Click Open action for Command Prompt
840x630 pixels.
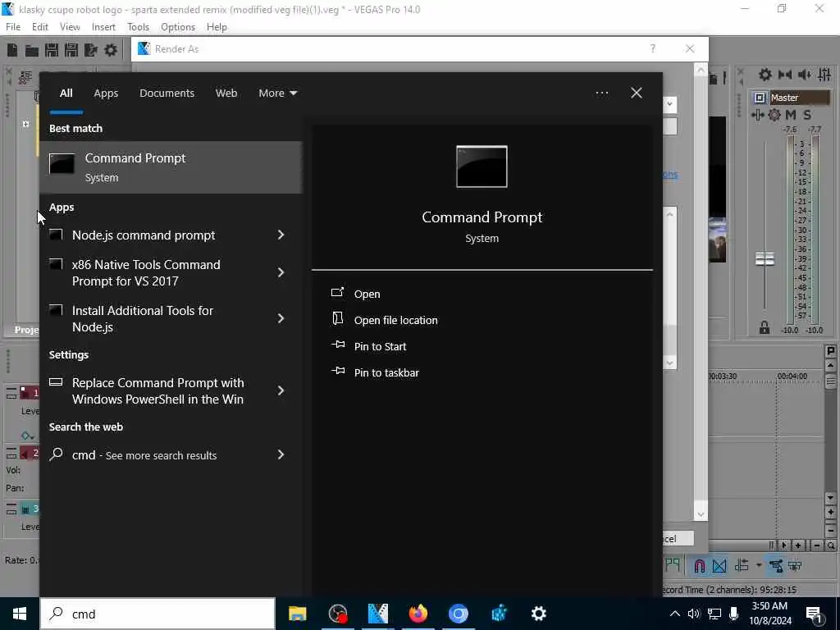pos(367,294)
